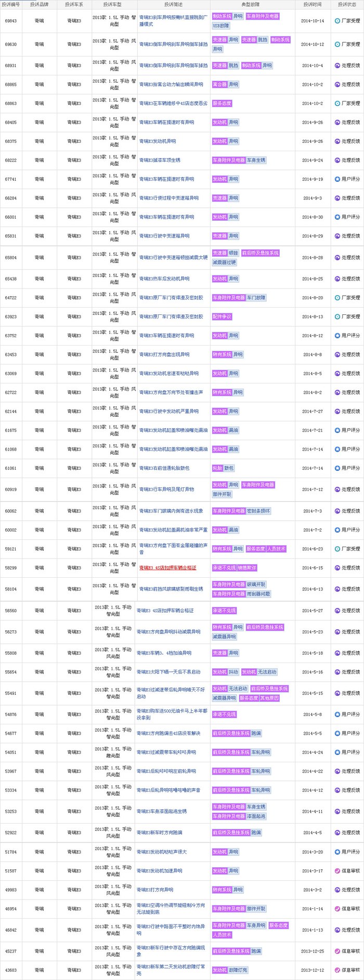Click the 销售欺诈 tag in complaint 58299
364x980 pixels.
(x=247, y=568)
